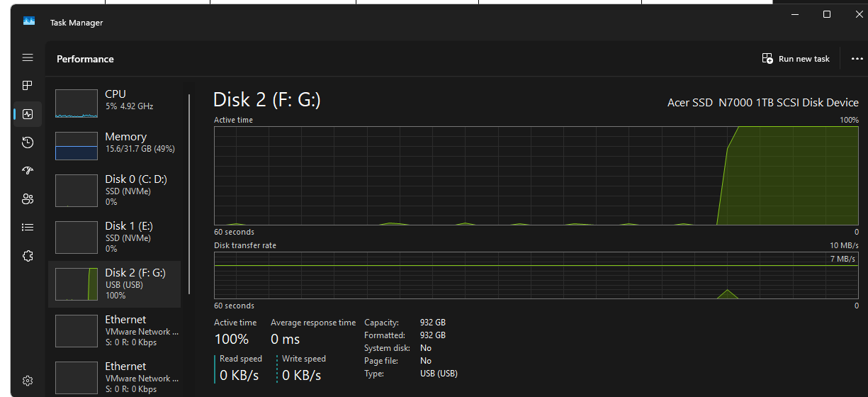Viewport: 868px width, 397px height.
Task: Click the Run new task button
Action: coord(796,59)
